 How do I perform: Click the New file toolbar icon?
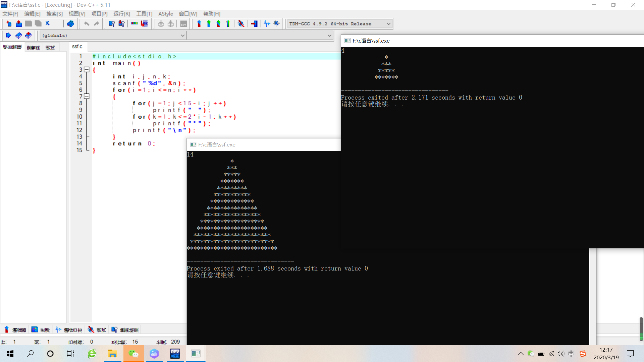point(9,24)
